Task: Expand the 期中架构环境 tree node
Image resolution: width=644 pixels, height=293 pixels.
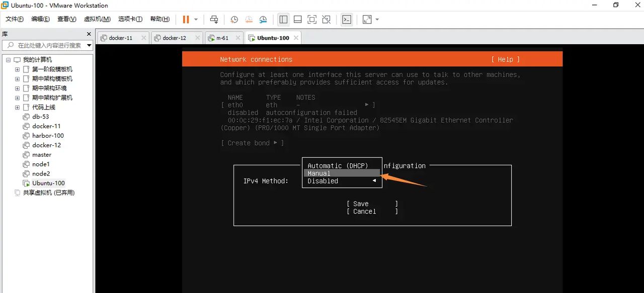Action: [x=17, y=88]
